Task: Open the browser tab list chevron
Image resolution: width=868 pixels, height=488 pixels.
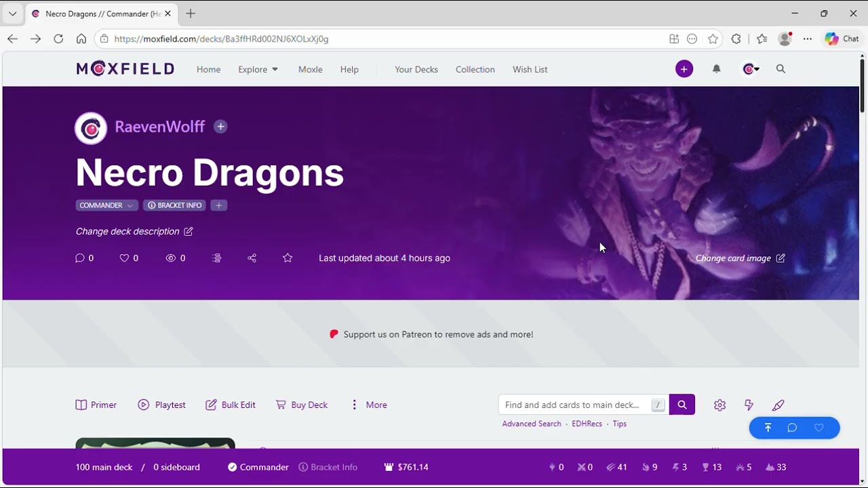Action: 12,14
